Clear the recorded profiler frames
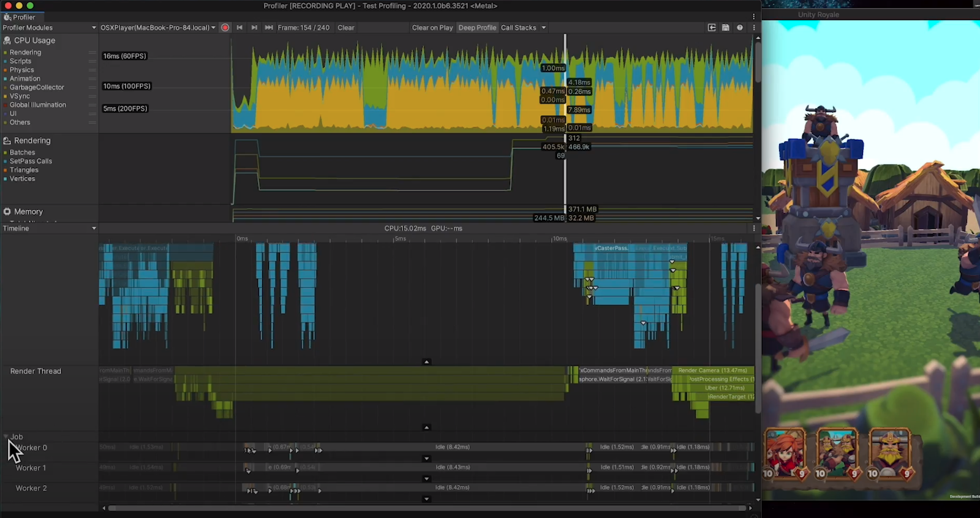The image size is (980, 518). pos(346,28)
